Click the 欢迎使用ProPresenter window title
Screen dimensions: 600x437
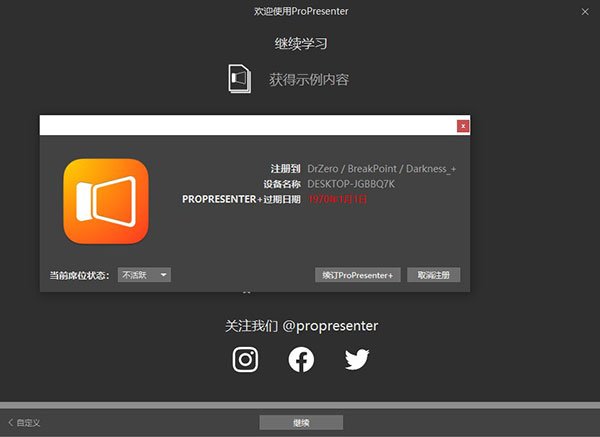[301, 11]
